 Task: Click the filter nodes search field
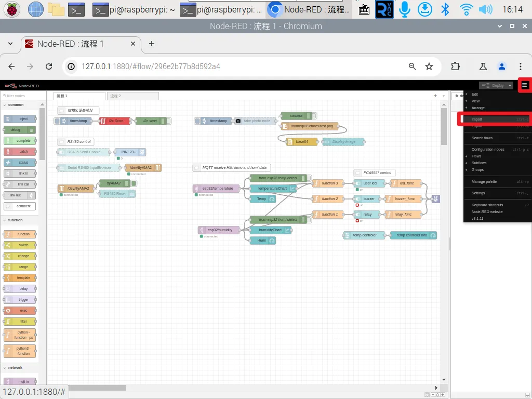tap(23, 96)
